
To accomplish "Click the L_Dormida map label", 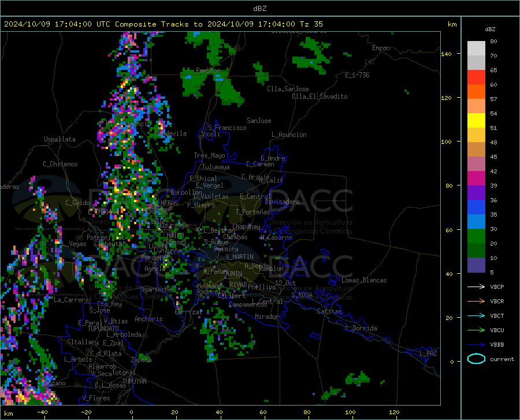I will [x=361, y=328].
